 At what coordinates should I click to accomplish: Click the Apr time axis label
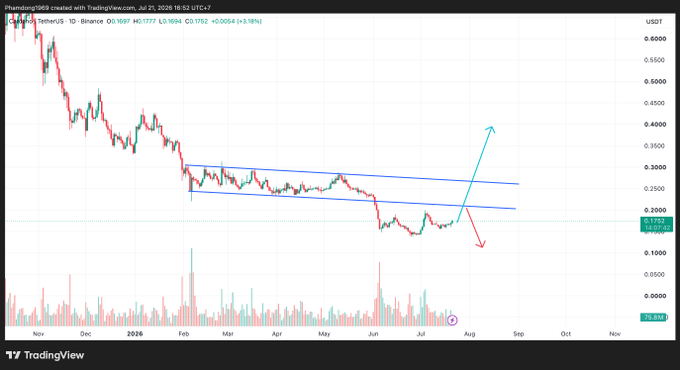[277, 334]
